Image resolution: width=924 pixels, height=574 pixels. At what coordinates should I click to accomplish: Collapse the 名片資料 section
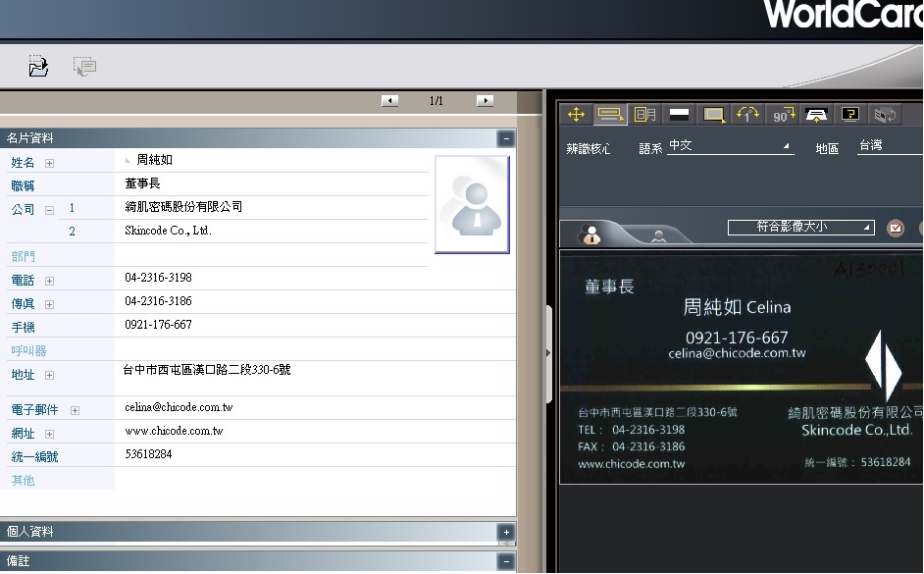click(x=506, y=138)
